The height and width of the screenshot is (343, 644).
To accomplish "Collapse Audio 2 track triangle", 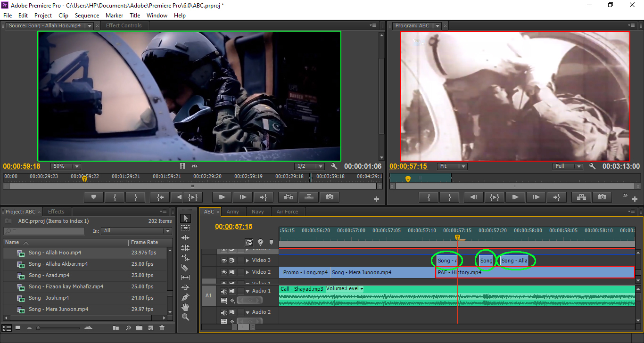I will (248, 312).
